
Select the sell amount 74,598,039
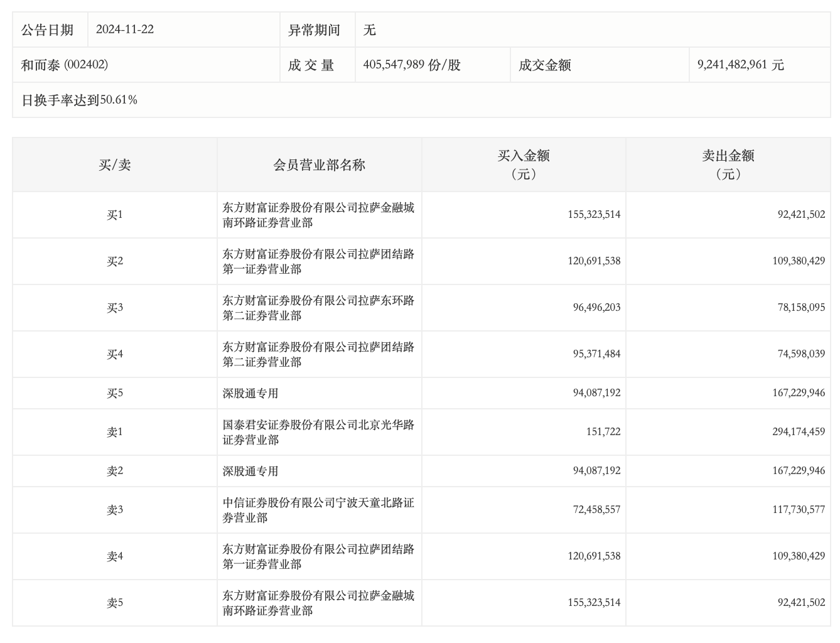coord(801,354)
